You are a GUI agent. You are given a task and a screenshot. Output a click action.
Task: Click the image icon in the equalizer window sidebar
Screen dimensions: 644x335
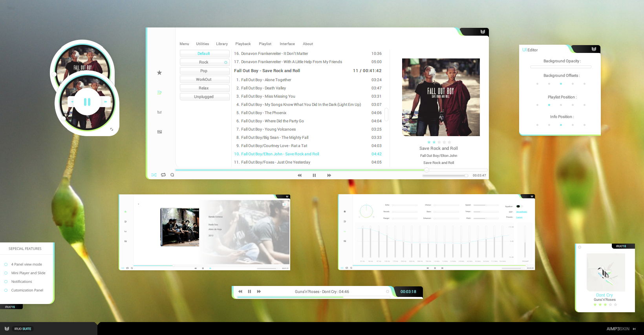(x=345, y=241)
